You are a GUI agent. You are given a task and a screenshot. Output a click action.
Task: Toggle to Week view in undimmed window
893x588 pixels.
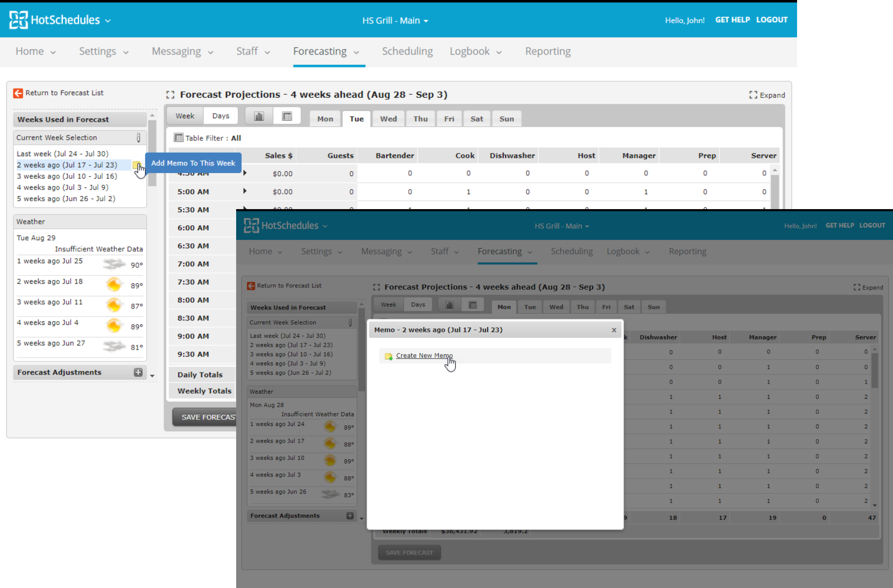185,116
